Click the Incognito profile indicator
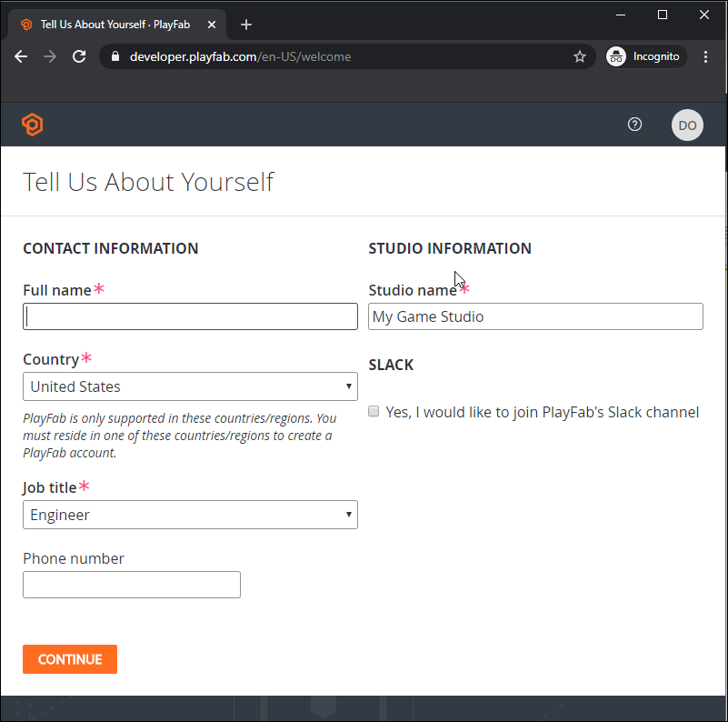The width and height of the screenshot is (728, 722). pyautogui.click(x=644, y=56)
